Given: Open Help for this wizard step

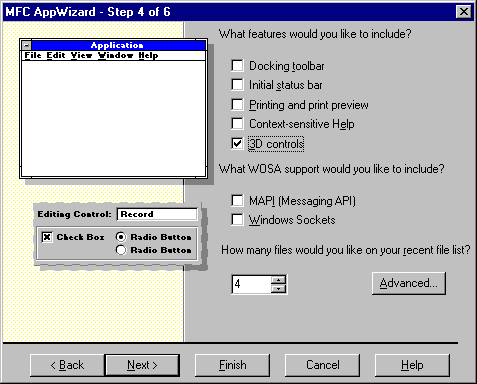Looking at the screenshot, I should (x=412, y=365).
